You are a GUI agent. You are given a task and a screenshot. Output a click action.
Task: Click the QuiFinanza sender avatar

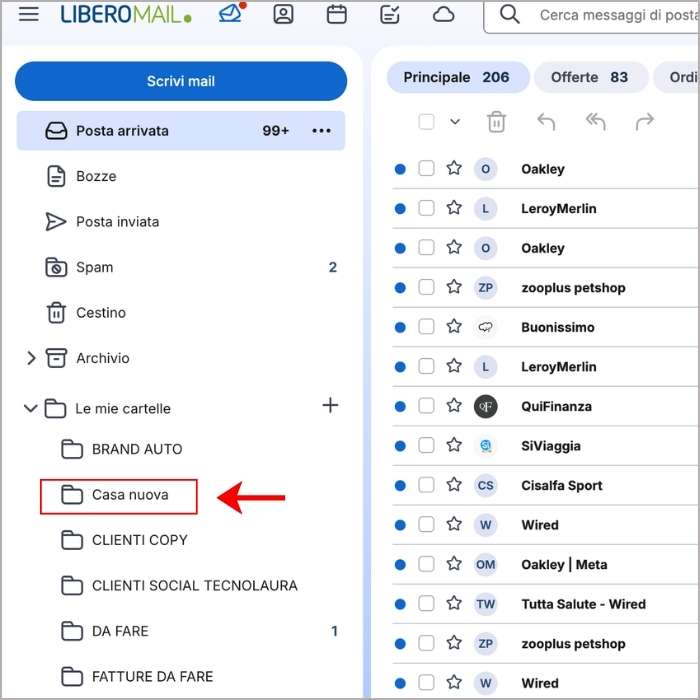[x=485, y=406]
